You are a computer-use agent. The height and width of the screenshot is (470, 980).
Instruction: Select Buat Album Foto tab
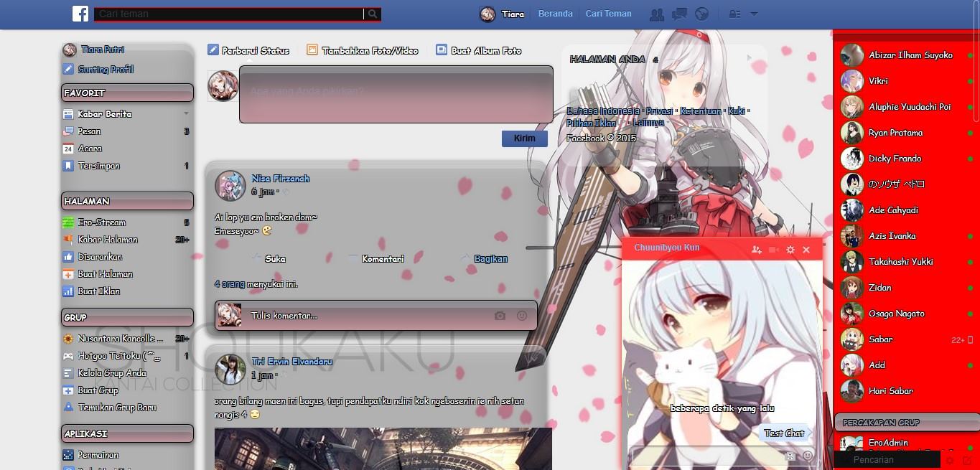click(x=479, y=50)
